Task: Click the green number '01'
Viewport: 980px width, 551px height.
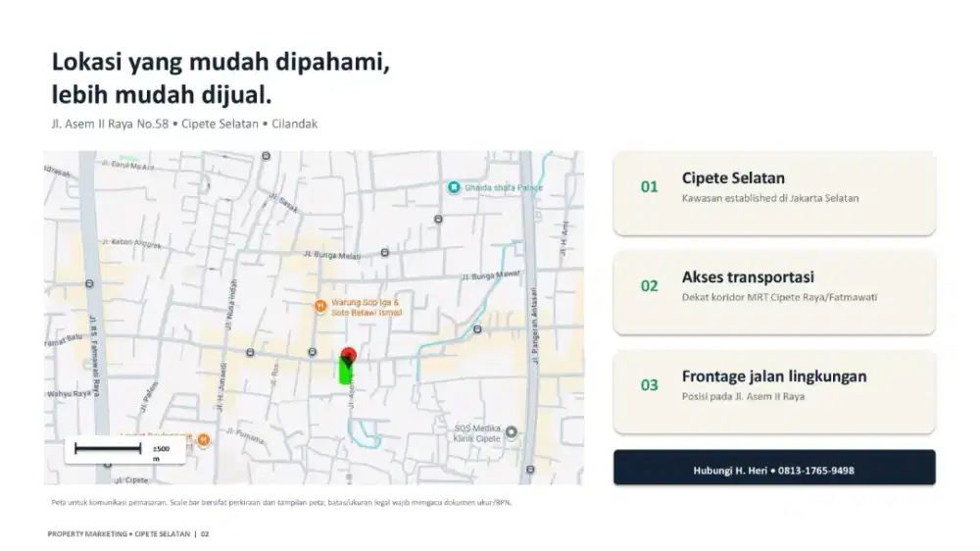Action: pyautogui.click(x=650, y=187)
